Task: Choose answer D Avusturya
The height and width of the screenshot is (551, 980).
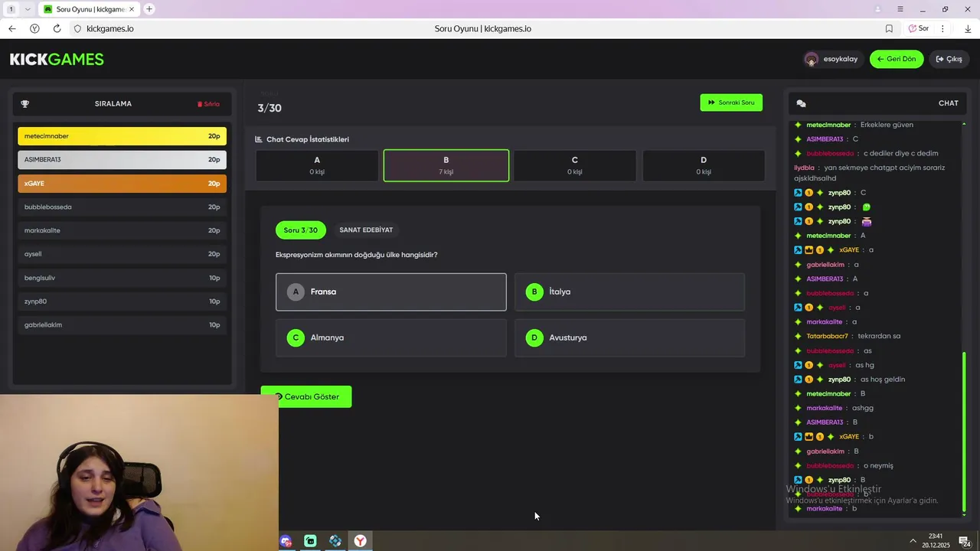Action: pos(629,337)
